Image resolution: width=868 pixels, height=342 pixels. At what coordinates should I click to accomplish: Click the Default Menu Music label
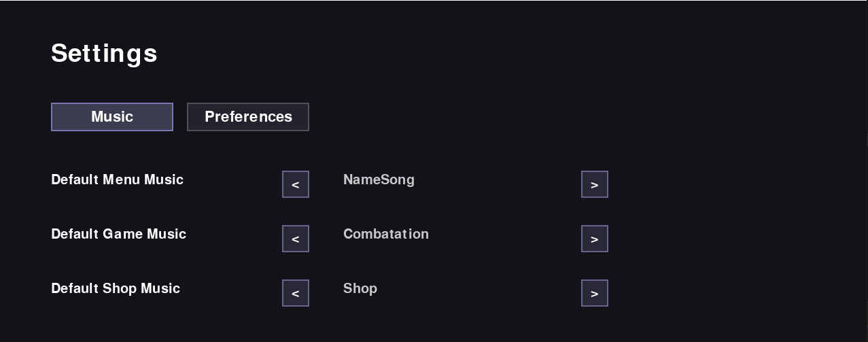117,179
